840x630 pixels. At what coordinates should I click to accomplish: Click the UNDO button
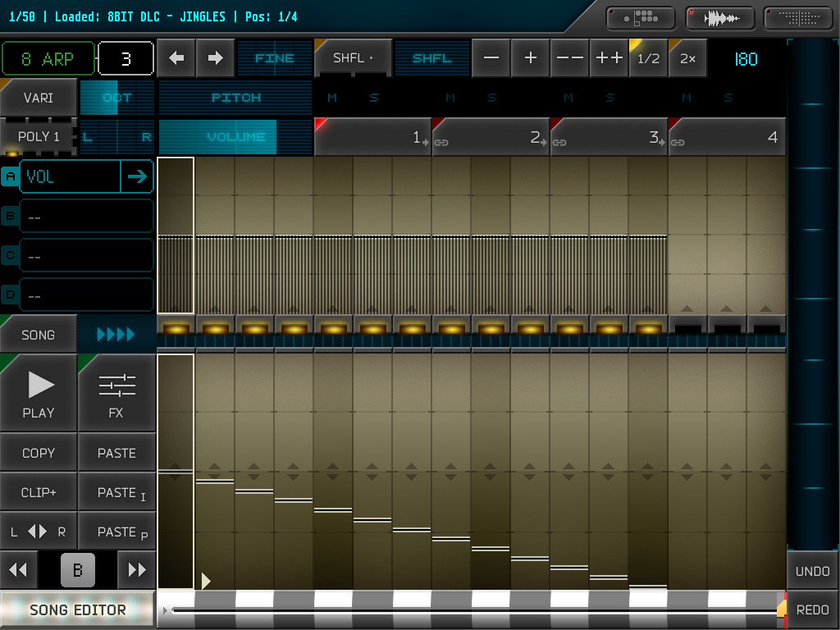coord(811,570)
